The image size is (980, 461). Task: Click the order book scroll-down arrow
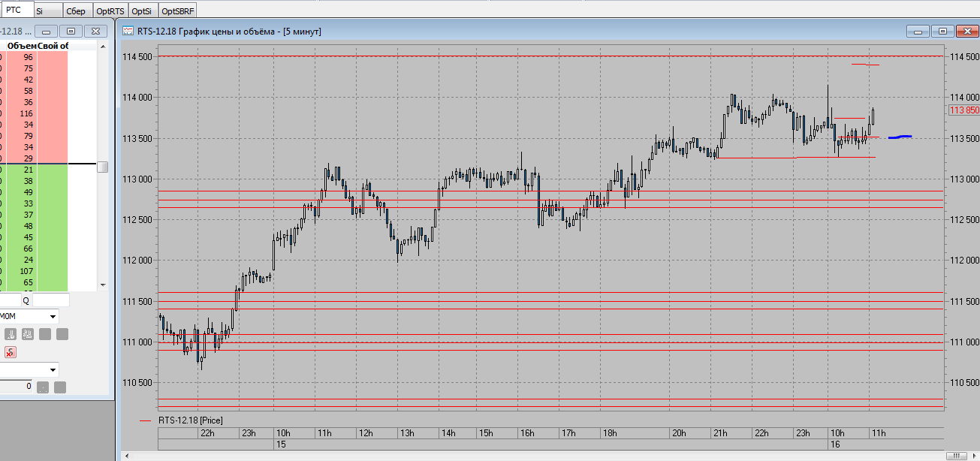(x=103, y=286)
